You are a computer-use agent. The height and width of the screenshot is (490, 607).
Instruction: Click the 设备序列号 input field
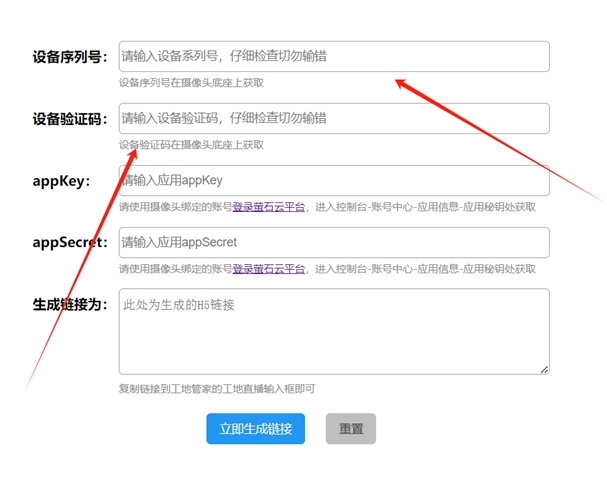(334, 57)
